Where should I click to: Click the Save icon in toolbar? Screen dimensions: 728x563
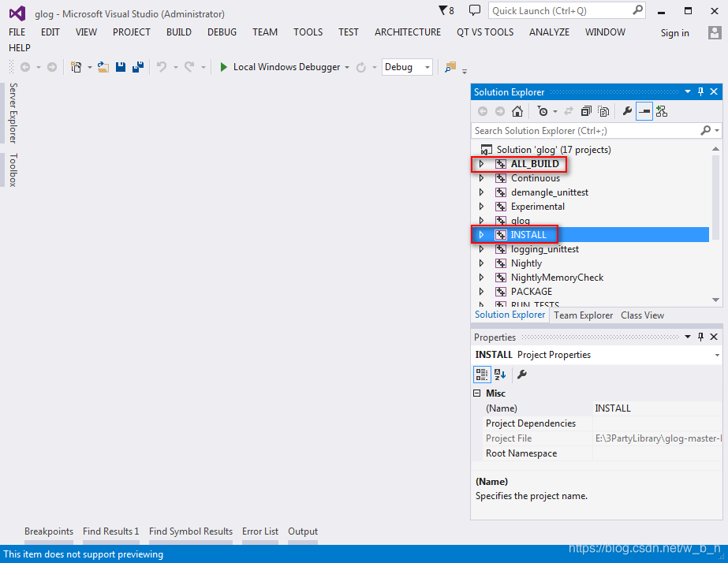(x=121, y=67)
